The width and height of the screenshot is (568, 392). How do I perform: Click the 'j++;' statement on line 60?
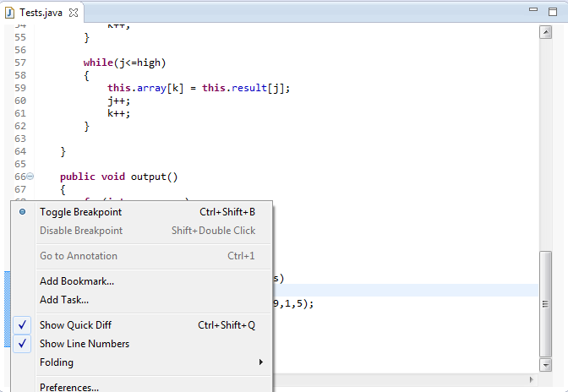pyautogui.click(x=118, y=101)
